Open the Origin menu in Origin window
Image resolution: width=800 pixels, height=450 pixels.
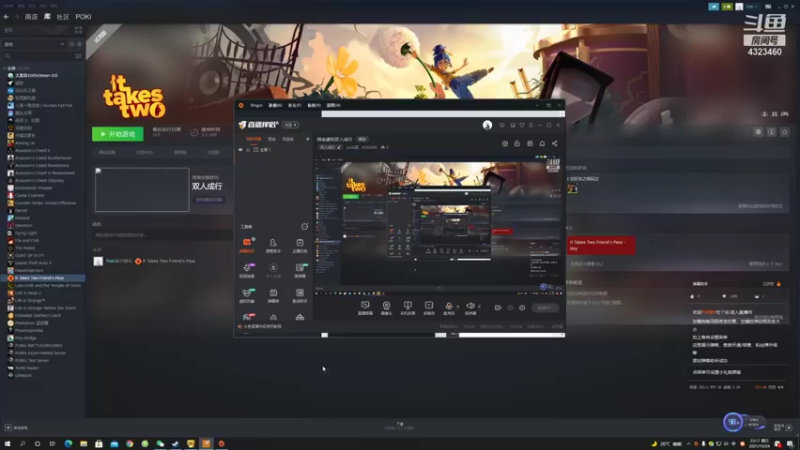point(256,105)
